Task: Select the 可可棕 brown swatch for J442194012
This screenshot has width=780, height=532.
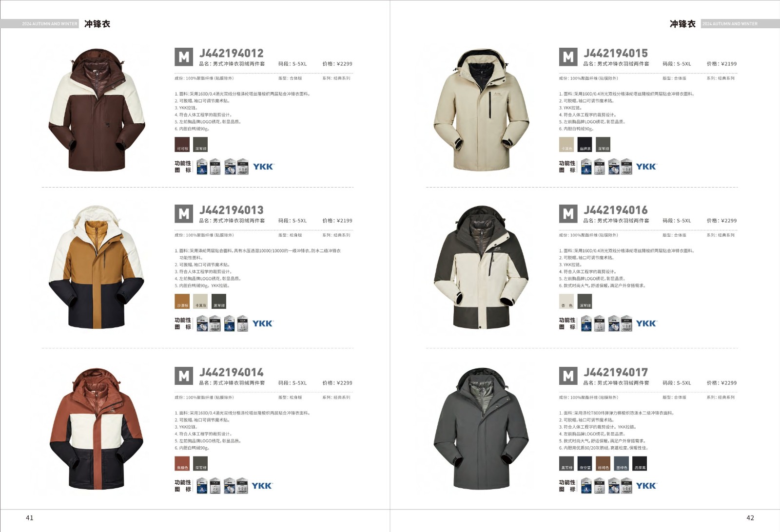Action: pos(182,145)
